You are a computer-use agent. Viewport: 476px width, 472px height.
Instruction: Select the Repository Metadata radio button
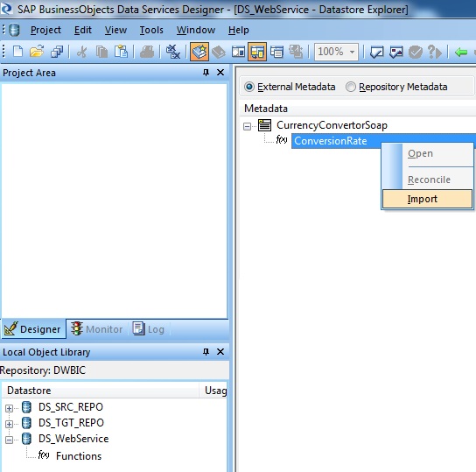tap(351, 87)
